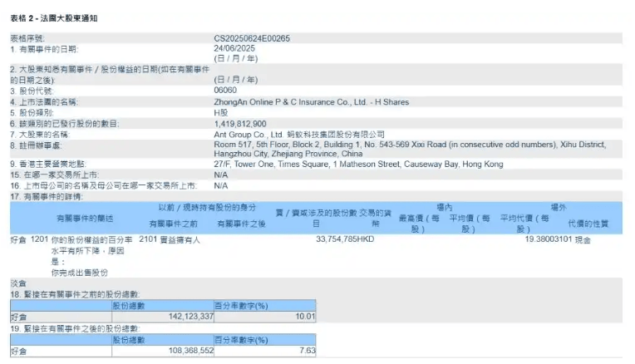Click the Ant Group Co., Ltd. shareholder name
The width and height of the screenshot is (635, 364).
tap(299, 135)
